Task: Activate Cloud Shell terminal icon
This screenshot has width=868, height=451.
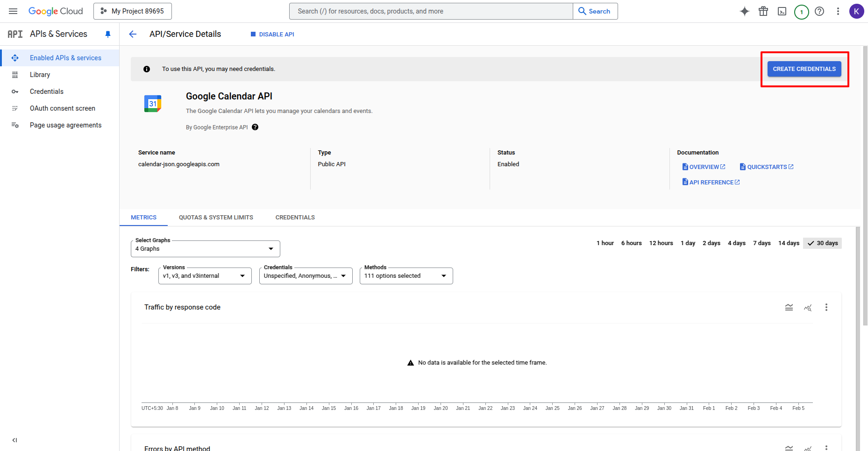Action: [x=782, y=11]
